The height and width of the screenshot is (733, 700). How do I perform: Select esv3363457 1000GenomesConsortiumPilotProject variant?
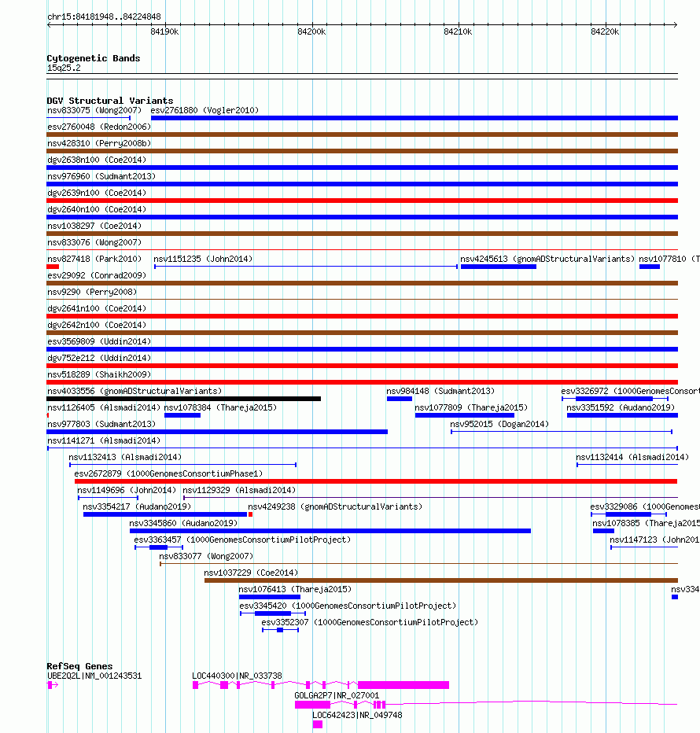point(159,547)
